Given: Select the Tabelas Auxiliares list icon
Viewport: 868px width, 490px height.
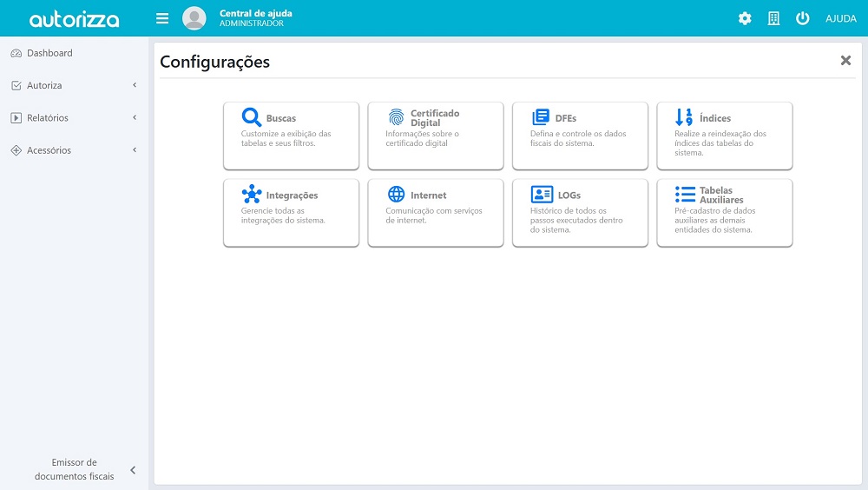Looking at the screenshot, I should pos(685,195).
